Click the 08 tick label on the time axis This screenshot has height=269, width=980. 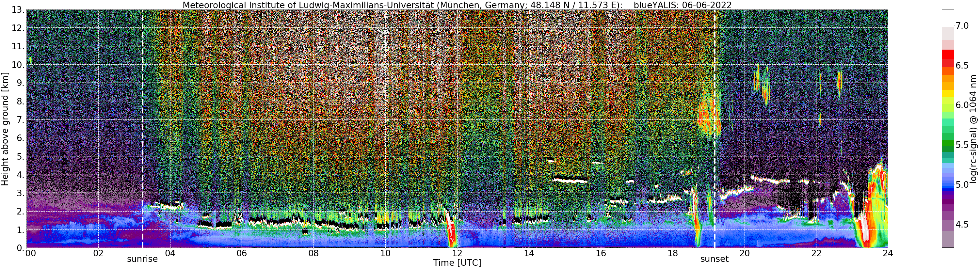coord(313,253)
